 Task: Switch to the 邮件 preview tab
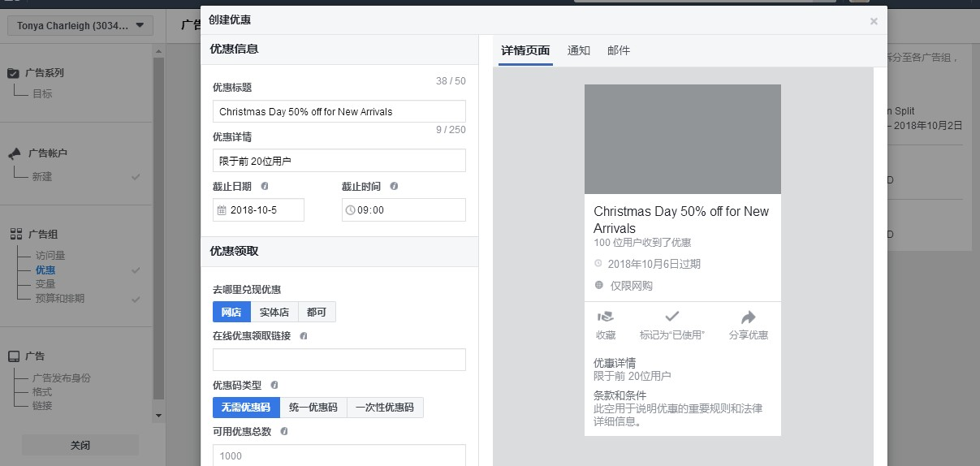pos(619,50)
